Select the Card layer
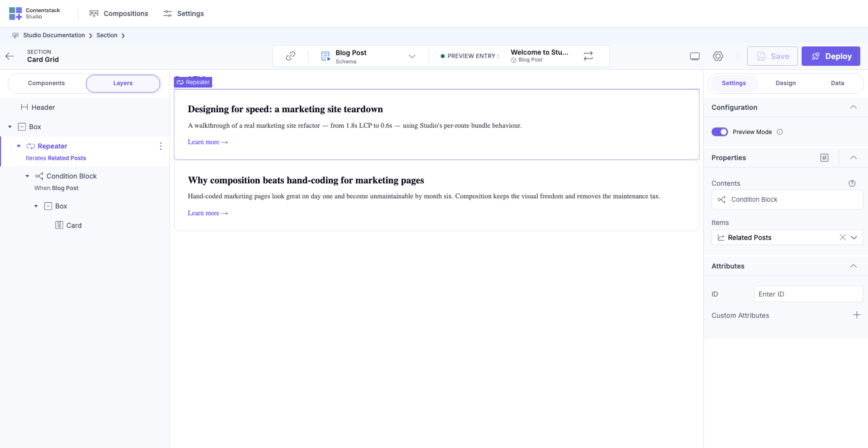 point(74,225)
